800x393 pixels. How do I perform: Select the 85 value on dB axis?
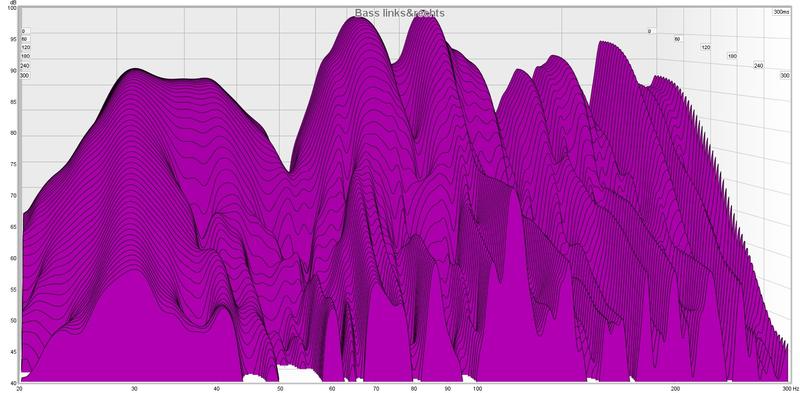[13, 102]
